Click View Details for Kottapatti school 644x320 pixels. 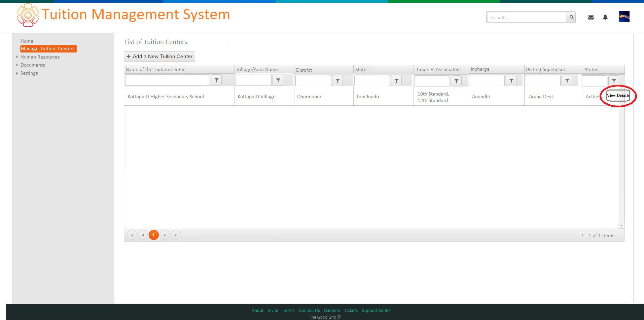[618, 96]
